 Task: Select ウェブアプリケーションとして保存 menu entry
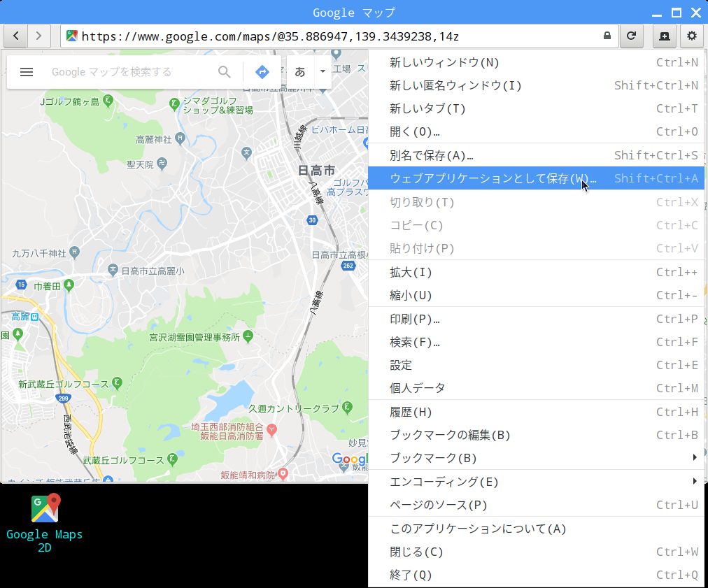pos(537,178)
